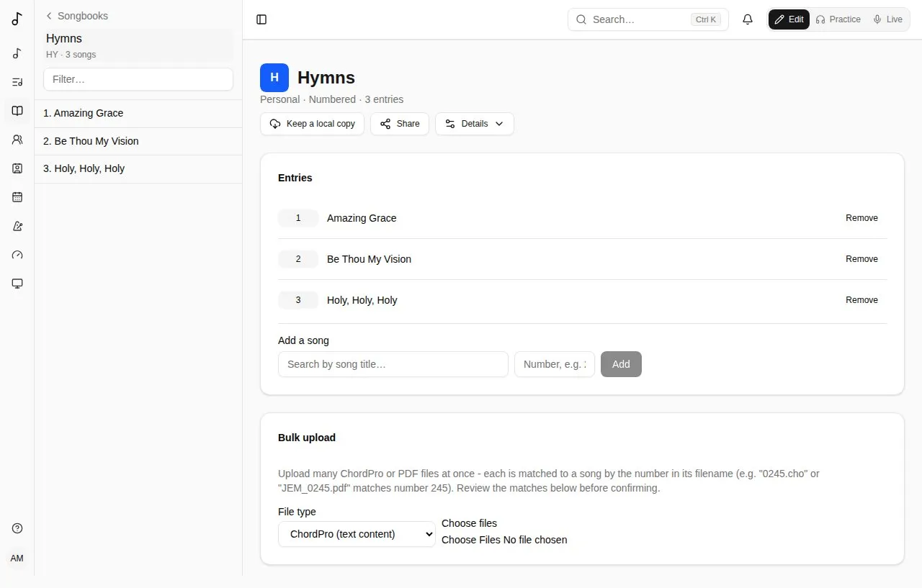Remove Be Thou My Vision entry
The image size is (922, 588).
[x=861, y=259]
